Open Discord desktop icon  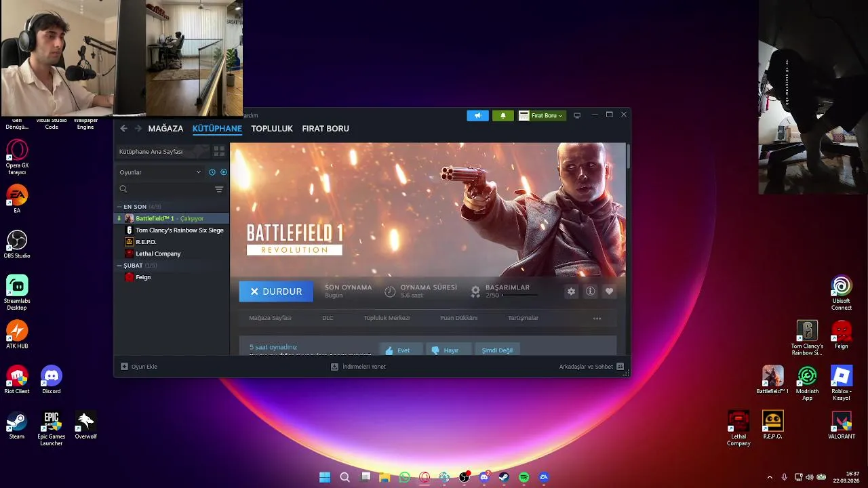[x=52, y=380]
